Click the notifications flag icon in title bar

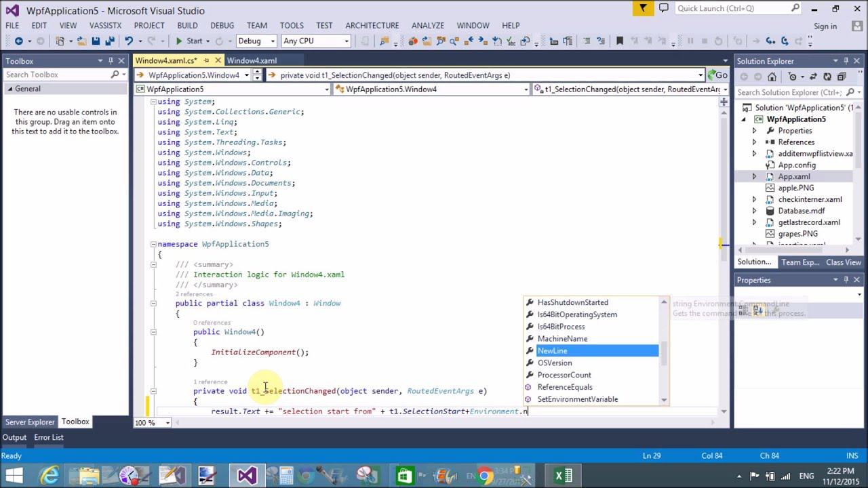[643, 8]
